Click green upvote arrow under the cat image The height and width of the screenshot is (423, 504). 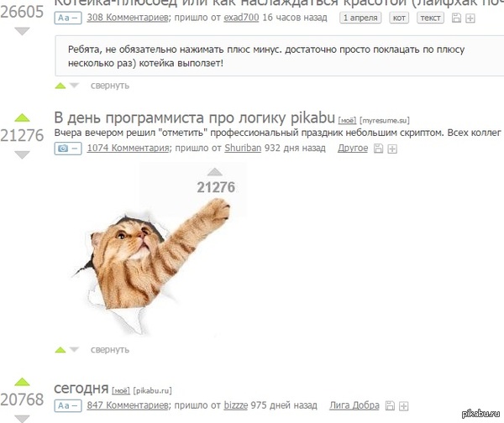60,349
